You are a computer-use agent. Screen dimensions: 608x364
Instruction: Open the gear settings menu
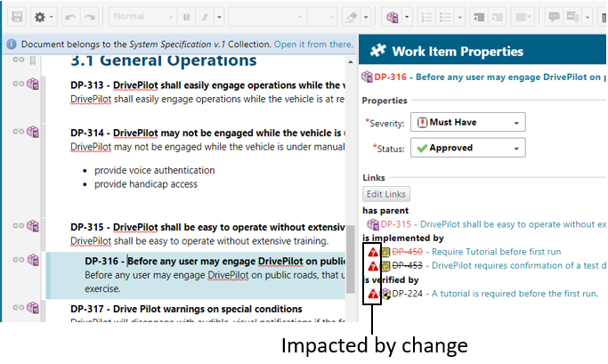[40, 16]
